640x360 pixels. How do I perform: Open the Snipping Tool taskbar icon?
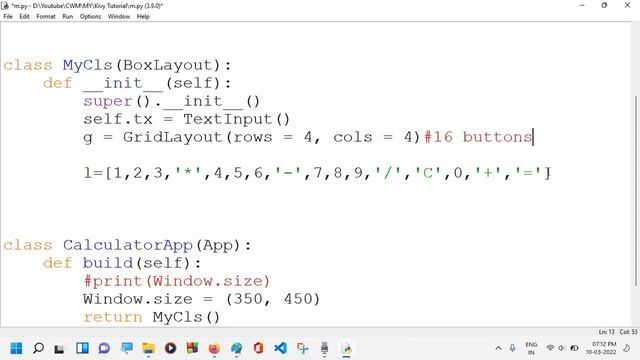(x=302, y=348)
